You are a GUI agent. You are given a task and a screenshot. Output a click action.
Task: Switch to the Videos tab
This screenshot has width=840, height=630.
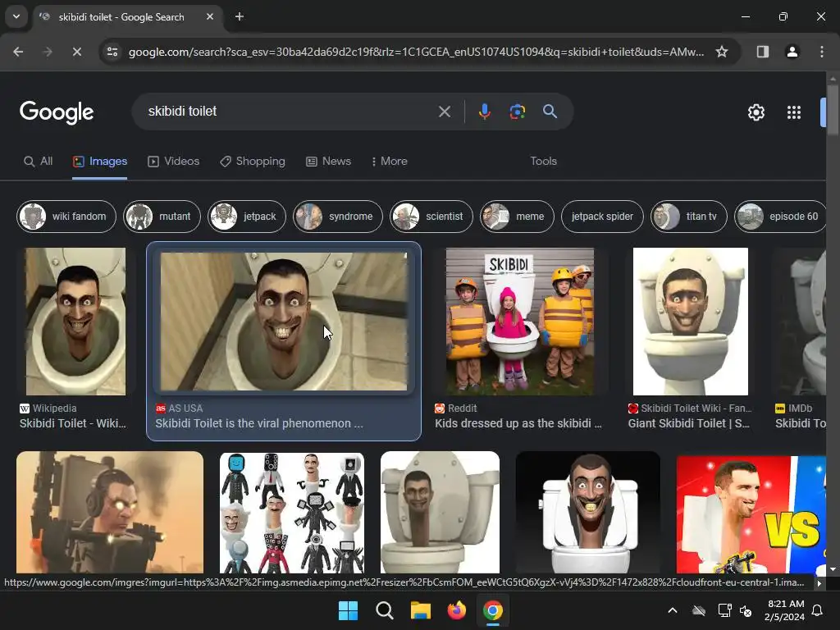coord(174,162)
